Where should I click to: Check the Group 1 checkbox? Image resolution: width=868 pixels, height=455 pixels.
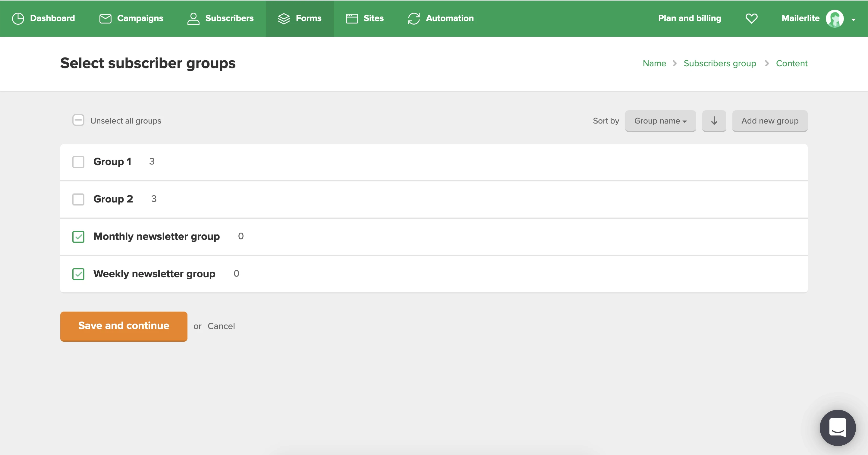(x=78, y=162)
